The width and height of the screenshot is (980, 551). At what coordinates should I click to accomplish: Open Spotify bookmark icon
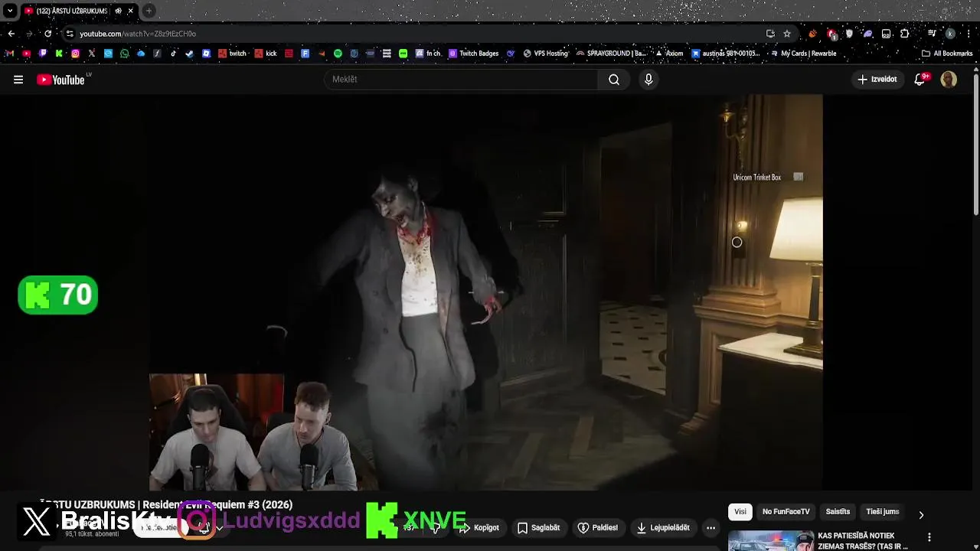tap(338, 54)
